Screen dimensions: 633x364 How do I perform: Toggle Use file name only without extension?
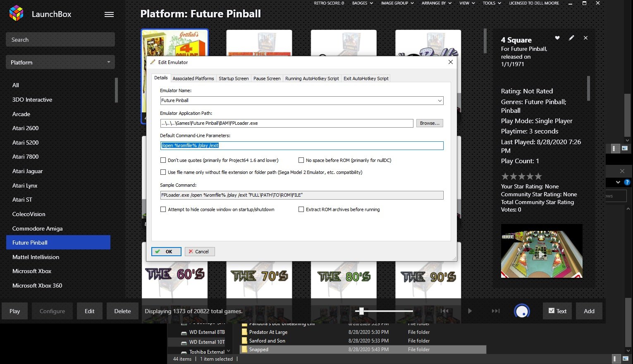coord(163,172)
